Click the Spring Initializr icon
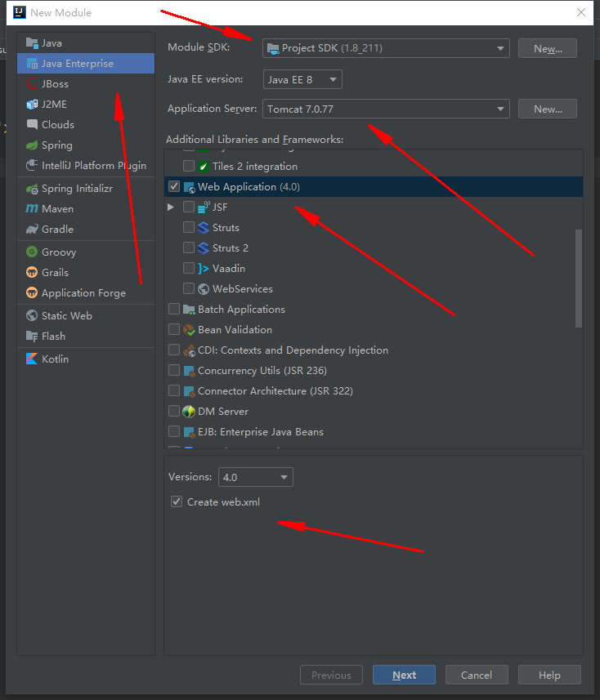 (x=32, y=189)
